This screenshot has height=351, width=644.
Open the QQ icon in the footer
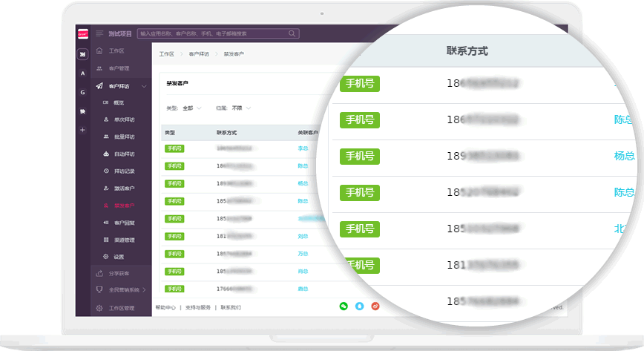tap(359, 306)
